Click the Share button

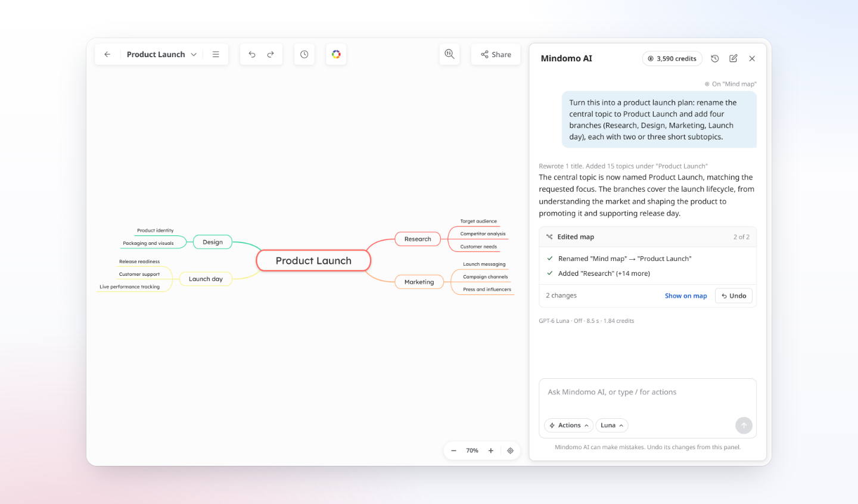point(496,54)
